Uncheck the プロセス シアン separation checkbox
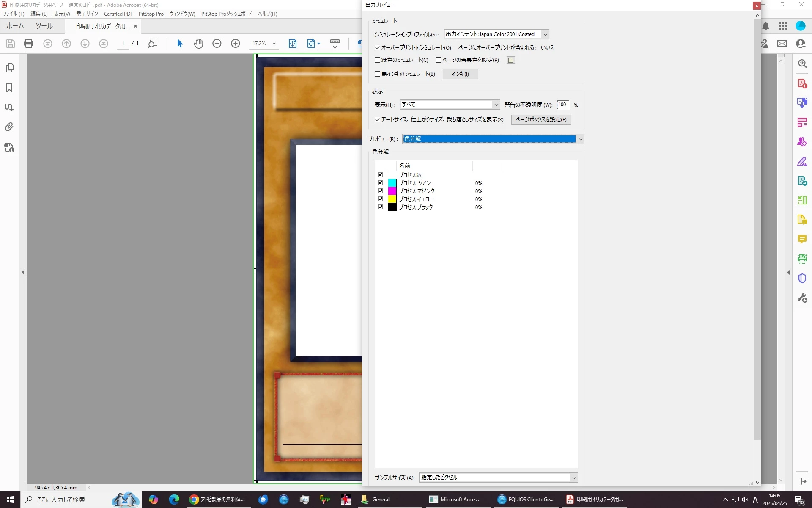Image resolution: width=812 pixels, height=508 pixels. coord(380,183)
